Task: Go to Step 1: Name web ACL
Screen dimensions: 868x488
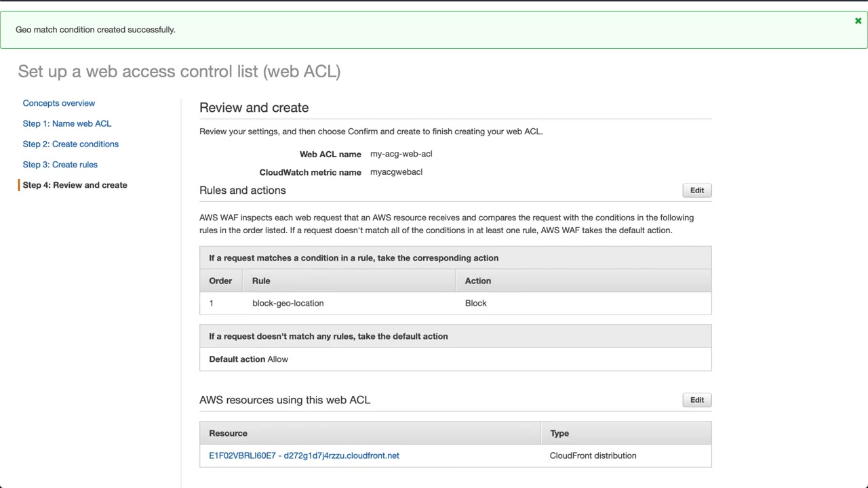Action: 67,123
